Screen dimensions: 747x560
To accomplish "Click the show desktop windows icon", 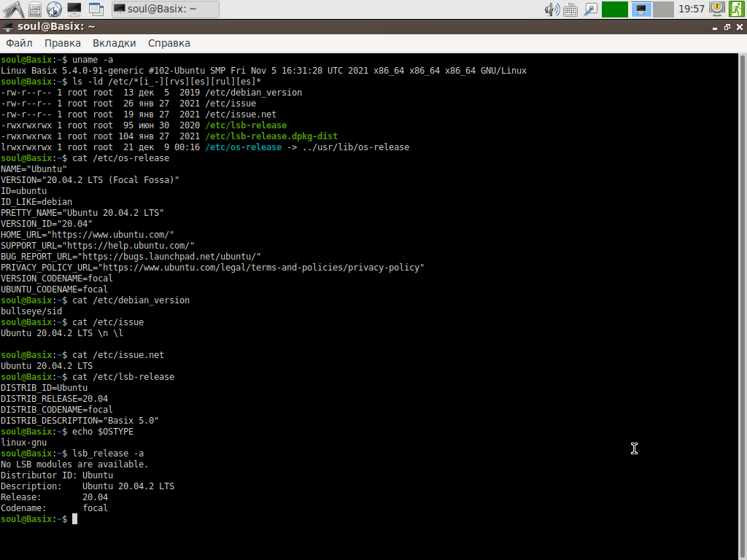I will pyautogui.click(x=96, y=9).
